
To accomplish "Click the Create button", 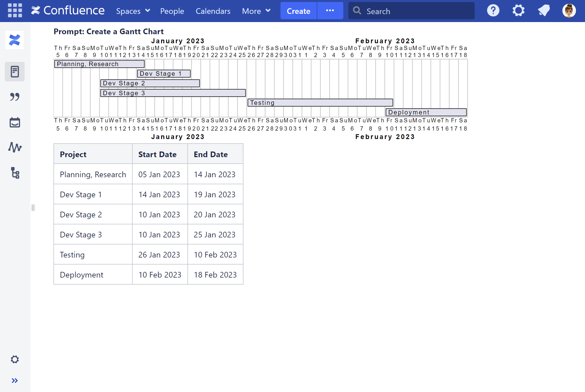I will pos(298,11).
